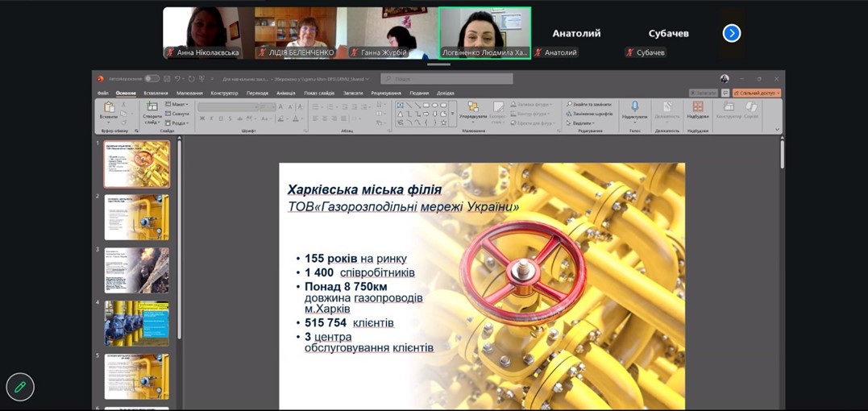Collapse the ribbon using the chevron
Viewport: 868px width, 411px height.
pyautogui.click(x=777, y=129)
